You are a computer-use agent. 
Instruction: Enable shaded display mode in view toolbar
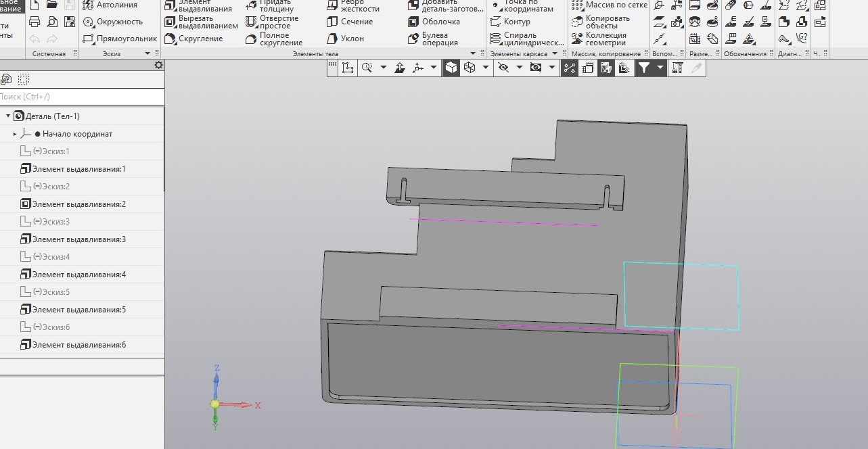451,68
